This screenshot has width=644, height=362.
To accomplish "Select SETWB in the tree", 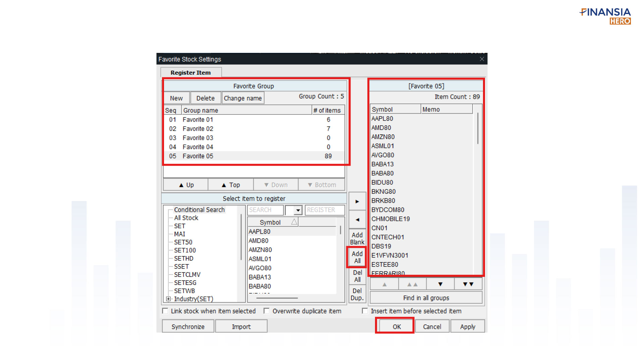I will tap(184, 291).
